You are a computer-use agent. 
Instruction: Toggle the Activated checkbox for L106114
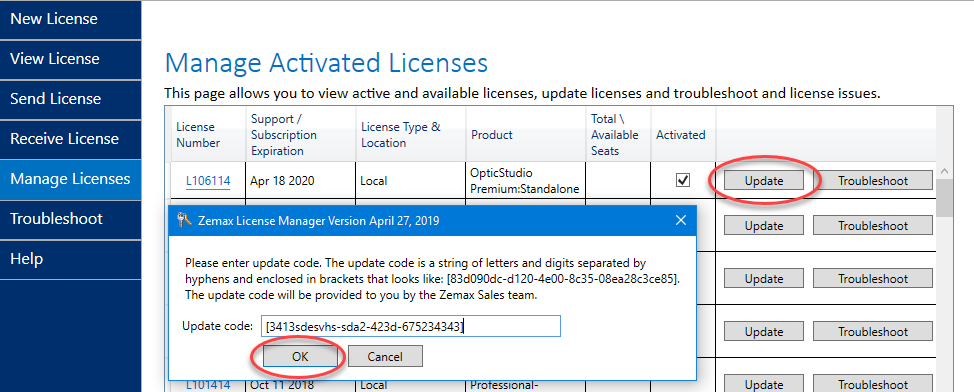coord(683,180)
